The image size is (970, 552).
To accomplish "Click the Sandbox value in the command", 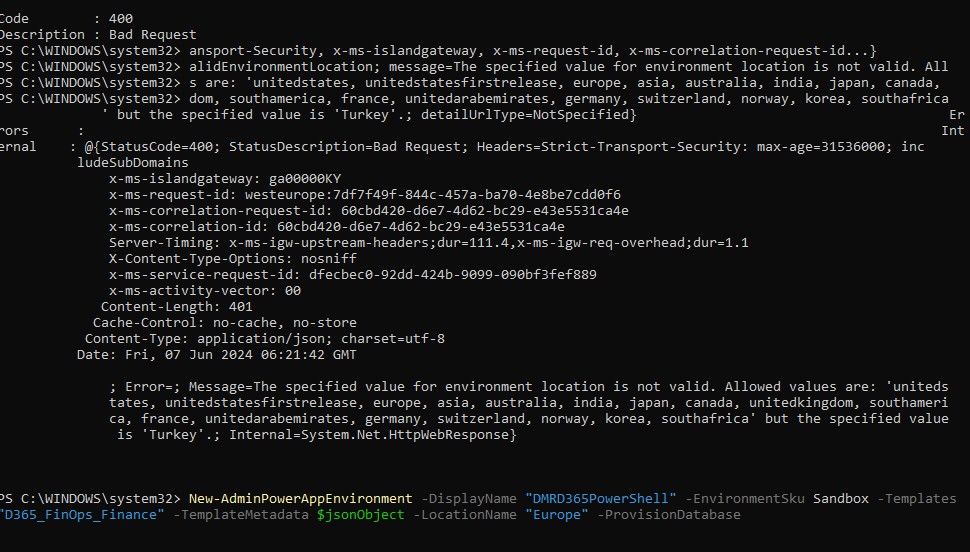I will click(x=841, y=499).
